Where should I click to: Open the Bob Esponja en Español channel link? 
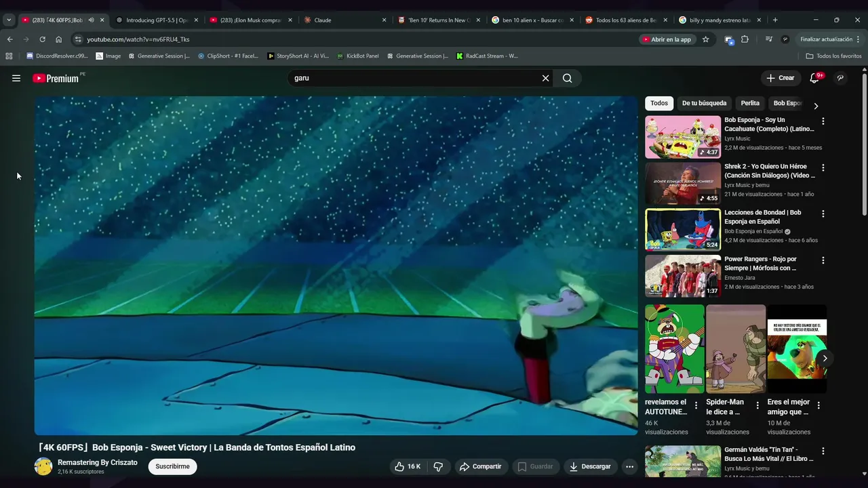753,231
